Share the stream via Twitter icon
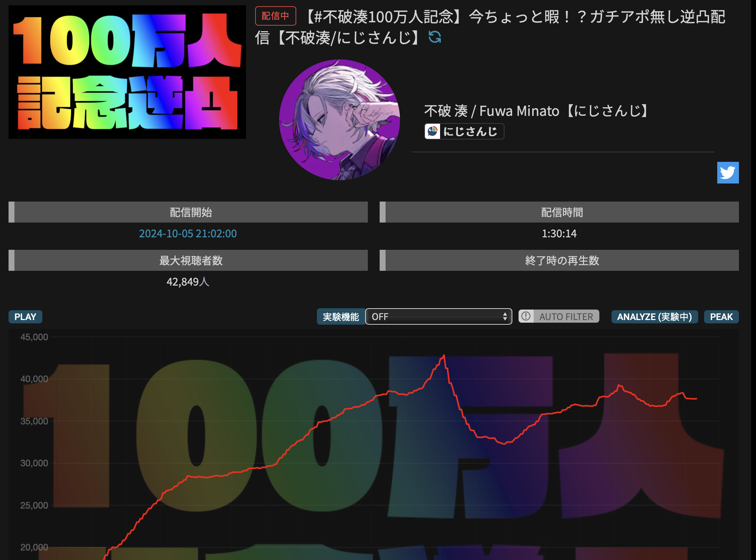The height and width of the screenshot is (560, 756). (728, 173)
